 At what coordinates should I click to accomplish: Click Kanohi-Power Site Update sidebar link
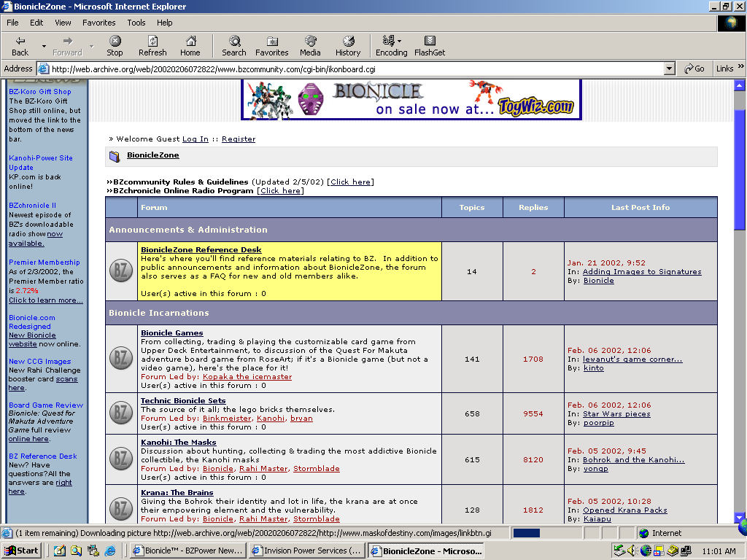[41, 163]
